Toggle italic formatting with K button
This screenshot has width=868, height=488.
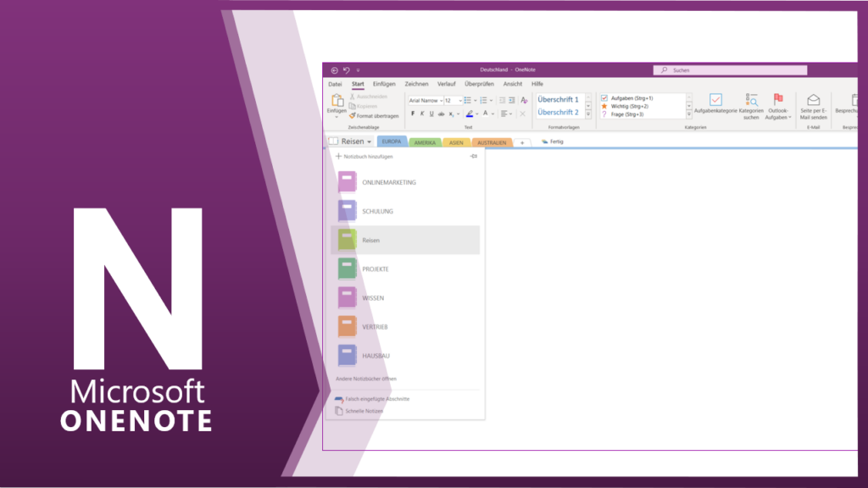click(422, 114)
